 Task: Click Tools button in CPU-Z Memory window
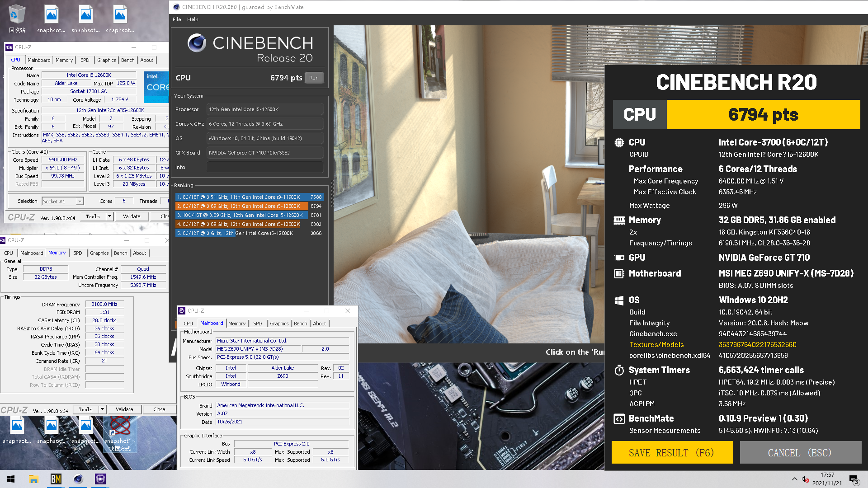[x=86, y=409]
